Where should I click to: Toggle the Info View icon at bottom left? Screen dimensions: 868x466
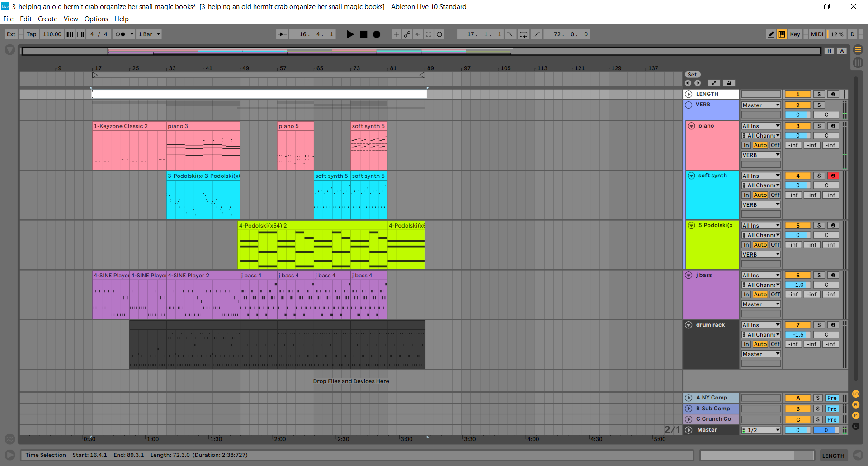pos(10,455)
